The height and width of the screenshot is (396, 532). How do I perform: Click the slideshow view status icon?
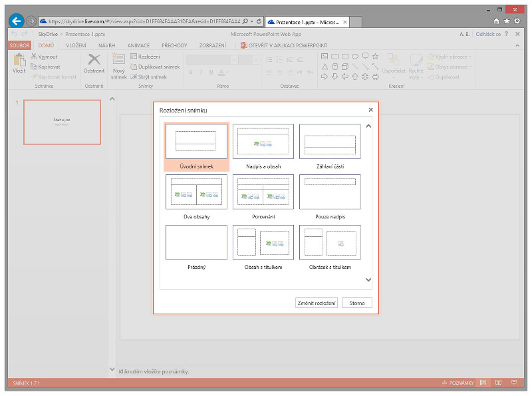point(514,383)
